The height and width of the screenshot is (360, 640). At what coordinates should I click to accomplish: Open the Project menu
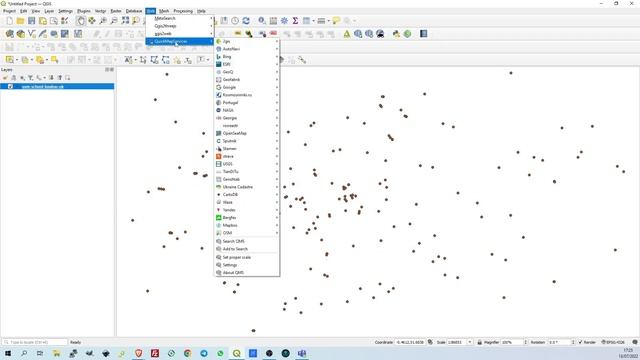click(x=9, y=11)
